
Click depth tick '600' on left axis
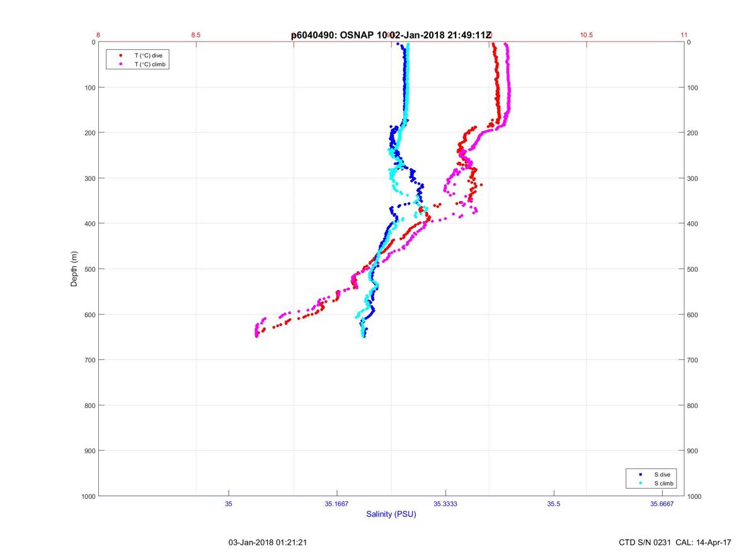click(x=89, y=315)
